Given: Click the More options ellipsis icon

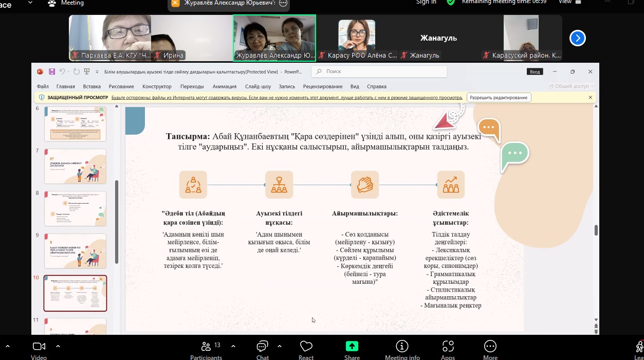Looking at the screenshot, I should click(490, 346).
